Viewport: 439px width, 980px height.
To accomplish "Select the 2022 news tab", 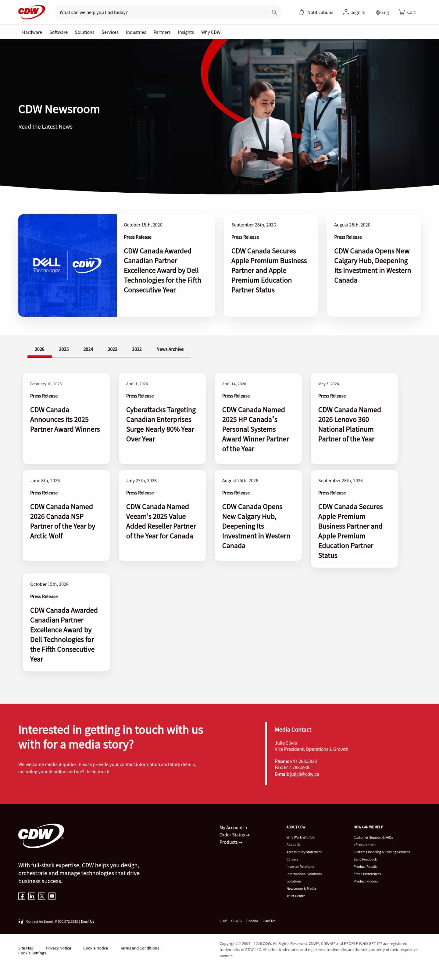I will pos(137,349).
